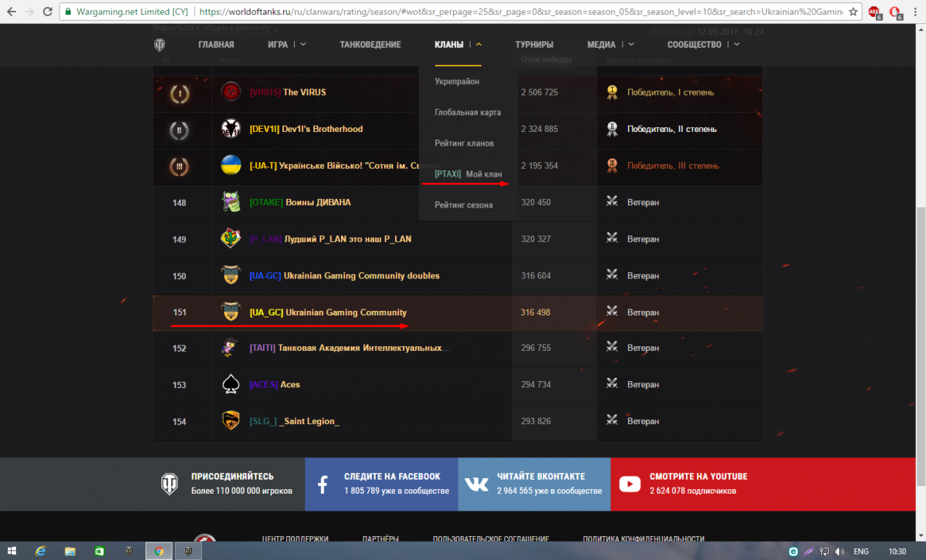Open the ГЛАВНАЯ navigation item
926x560 pixels.
pos(216,45)
